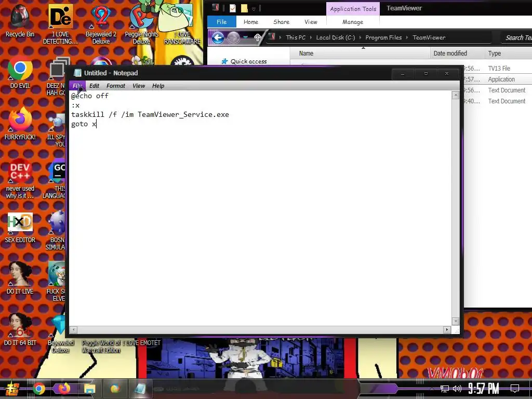Viewport: 532px width, 399px height.
Task: Open the Notepad Format menu
Action: click(x=116, y=86)
